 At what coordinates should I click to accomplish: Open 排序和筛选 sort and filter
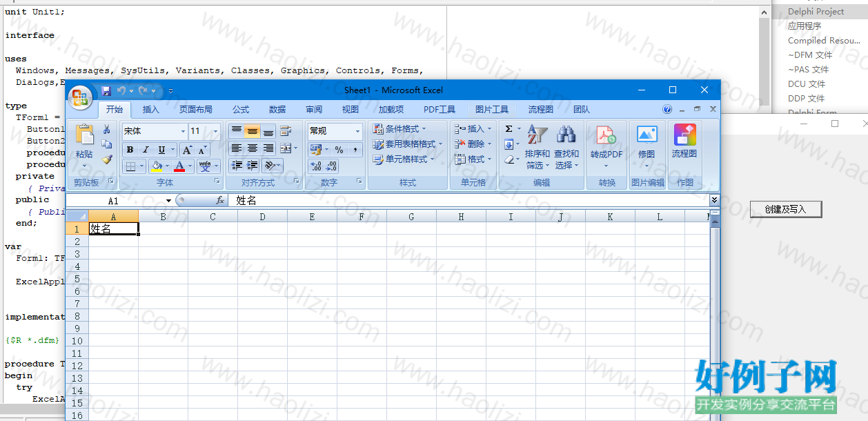pos(537,146)
